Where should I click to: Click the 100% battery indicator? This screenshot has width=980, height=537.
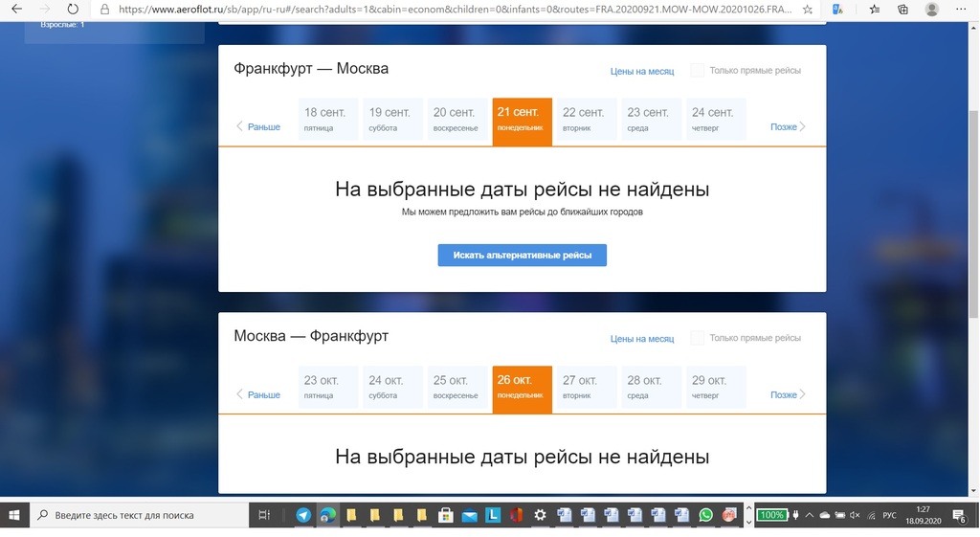point(772,515)
